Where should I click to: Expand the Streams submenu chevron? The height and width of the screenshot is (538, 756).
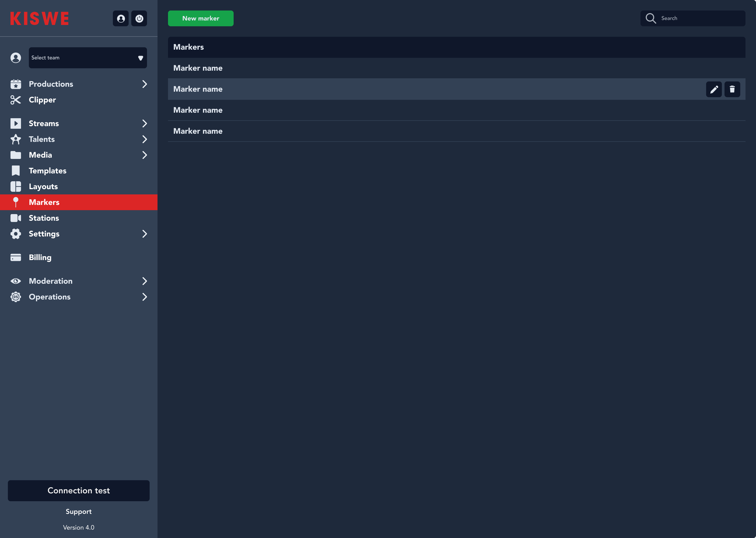pyautogui.click(x=144, y=123)
